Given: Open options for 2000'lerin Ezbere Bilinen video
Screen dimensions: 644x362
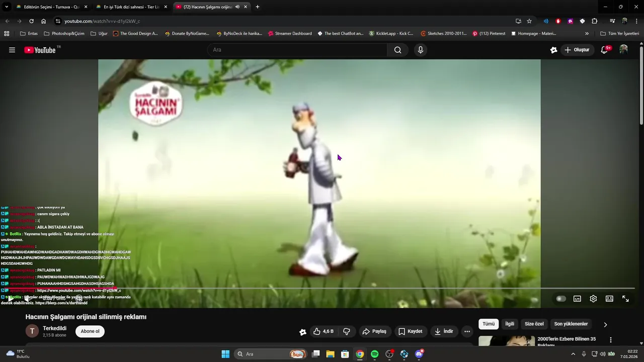Looking at the screenshot, I should 611,340.
